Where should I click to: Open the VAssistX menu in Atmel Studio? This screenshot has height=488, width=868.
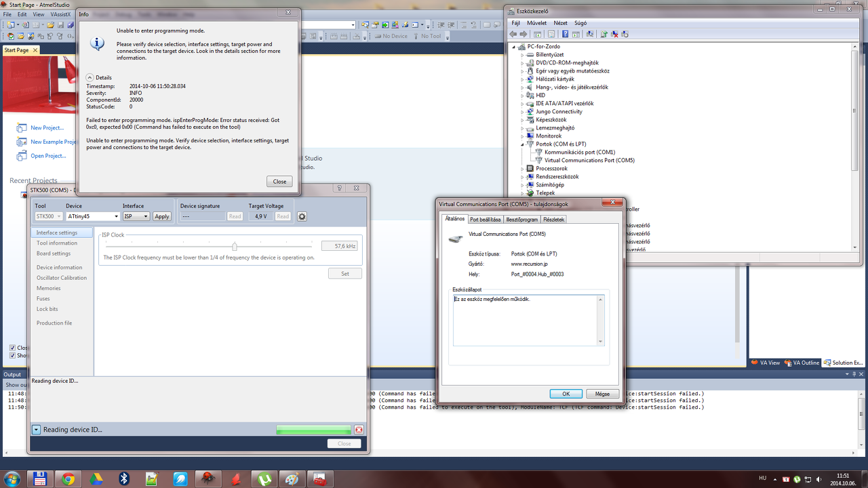[60, 14]
